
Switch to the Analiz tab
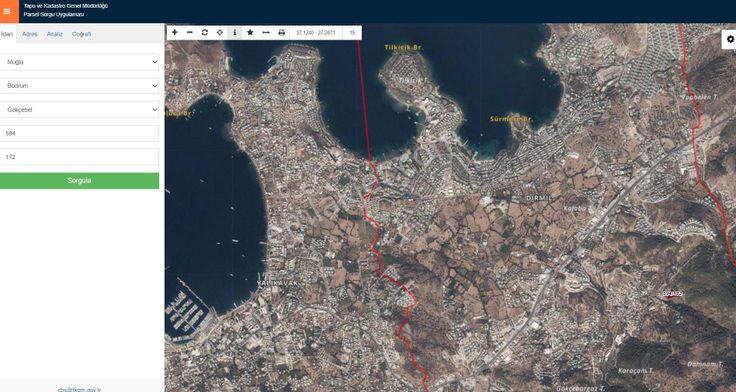54,34
